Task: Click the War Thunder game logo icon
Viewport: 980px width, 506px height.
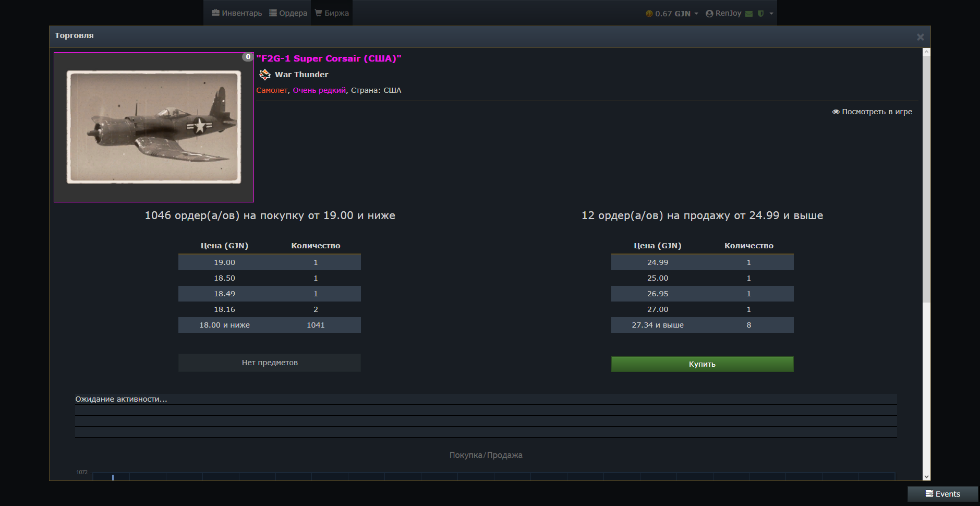Action: coord(265,75)
